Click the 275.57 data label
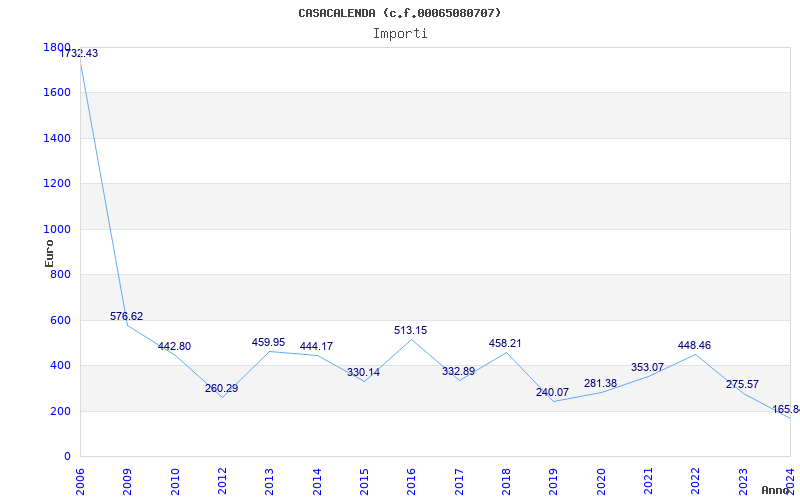This screenshot has width=800, height=500. tap(742, 384)
